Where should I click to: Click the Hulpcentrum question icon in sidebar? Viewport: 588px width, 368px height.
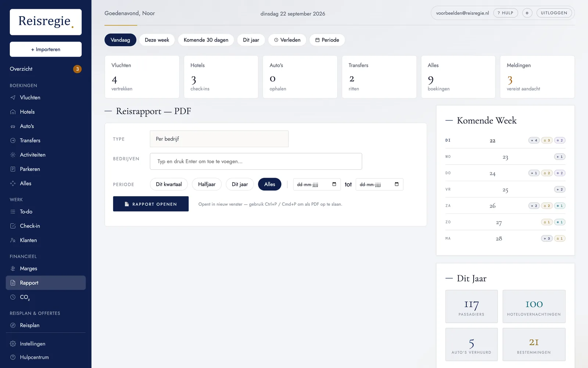[x=13, y=357]
